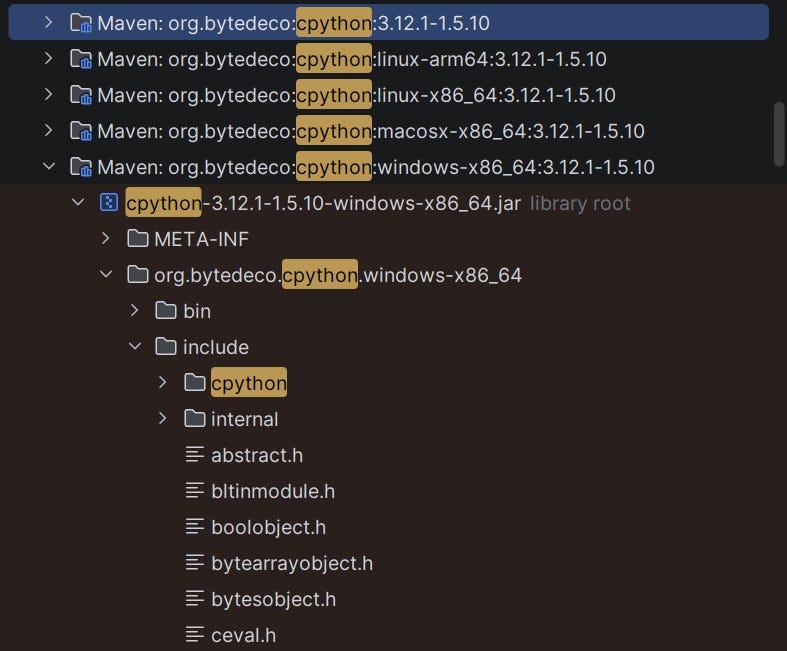Click file icon next to bltinmodule.h
Image resolution: width=787 pixels, height=651 pixels.
click(195, 491)
